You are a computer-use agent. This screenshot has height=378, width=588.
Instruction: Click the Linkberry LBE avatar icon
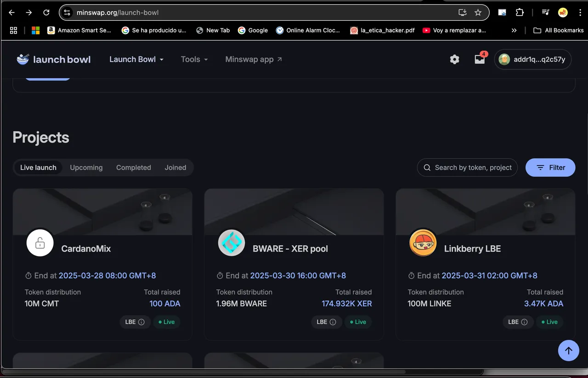point(423,242)
